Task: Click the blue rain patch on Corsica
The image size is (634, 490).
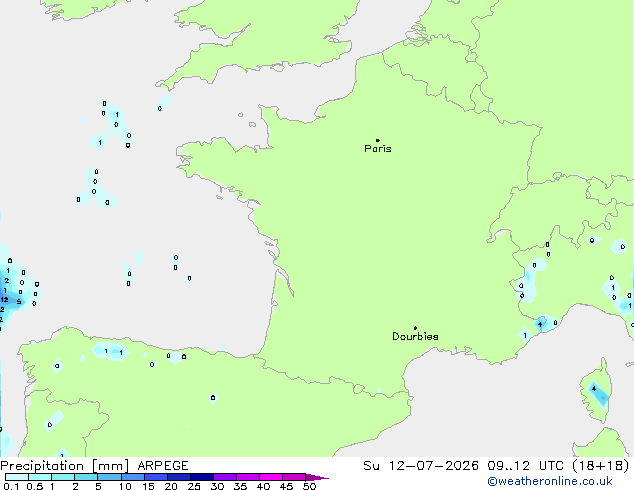Action: [x=598, y=393]
